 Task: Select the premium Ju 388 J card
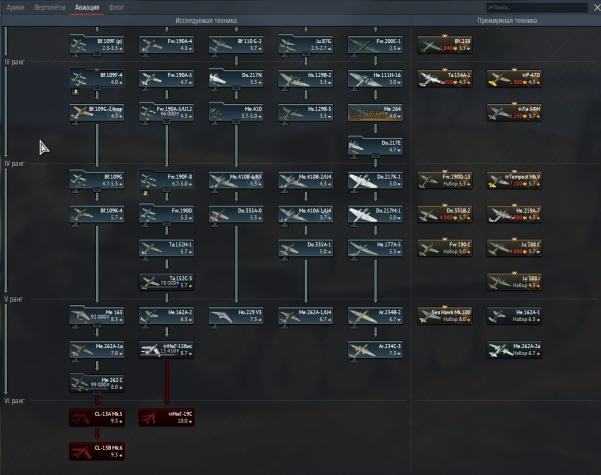[x=514, y=282]
